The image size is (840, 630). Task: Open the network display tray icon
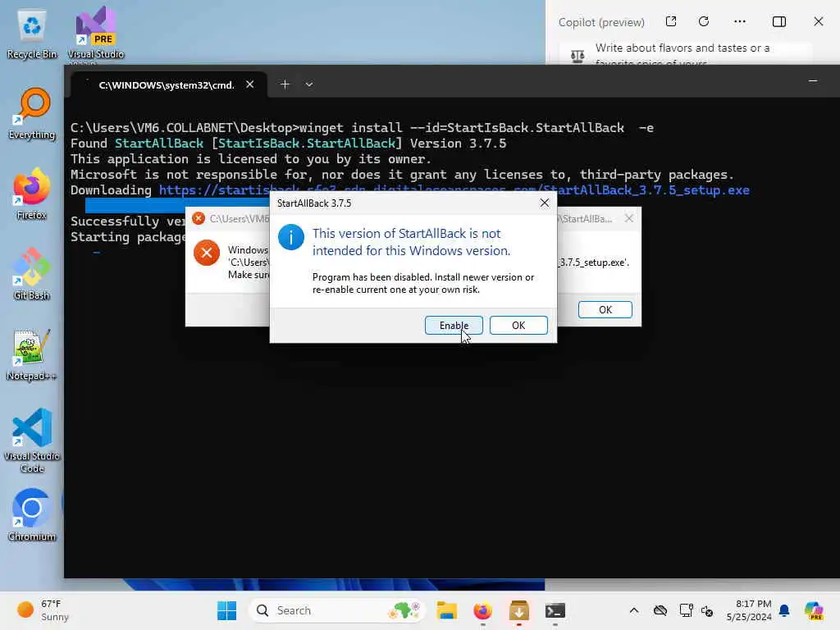[686, 610]
